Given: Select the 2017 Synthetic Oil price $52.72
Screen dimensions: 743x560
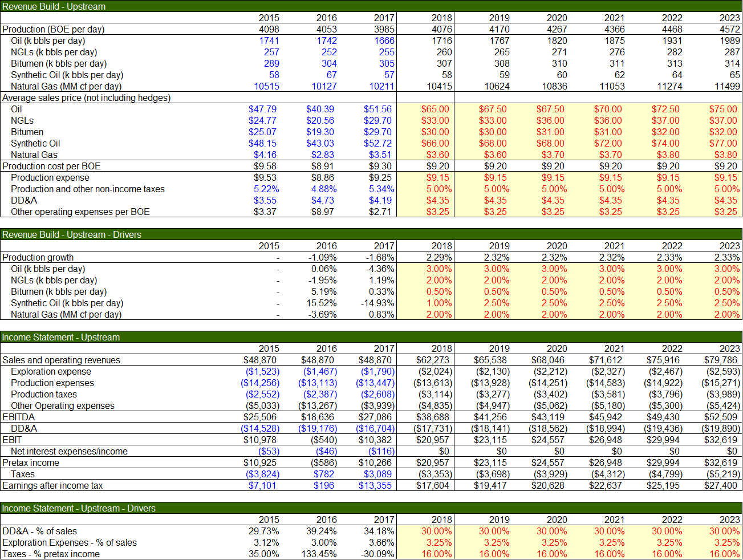Looking at the screenshot, I should (x=377, y=143).
